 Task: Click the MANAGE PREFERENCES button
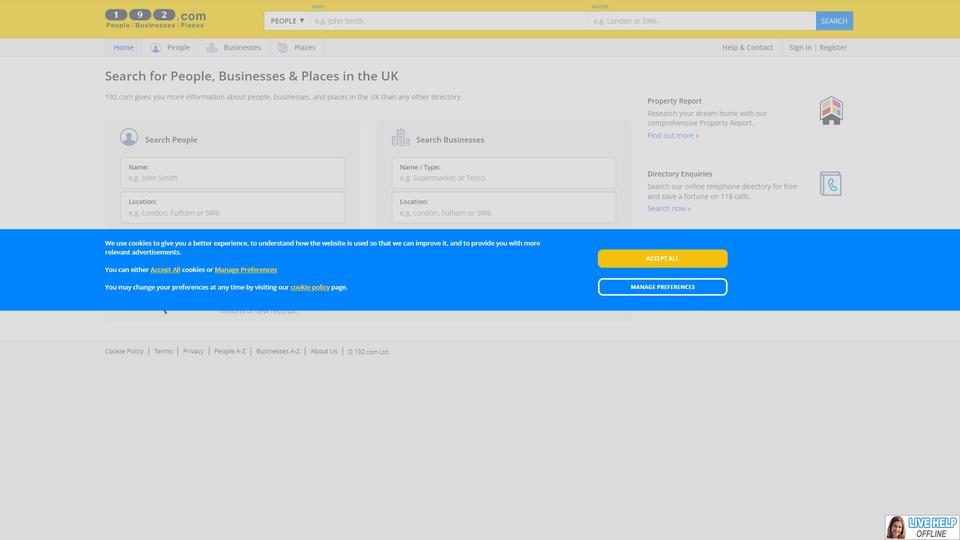(x=662, y=287)
